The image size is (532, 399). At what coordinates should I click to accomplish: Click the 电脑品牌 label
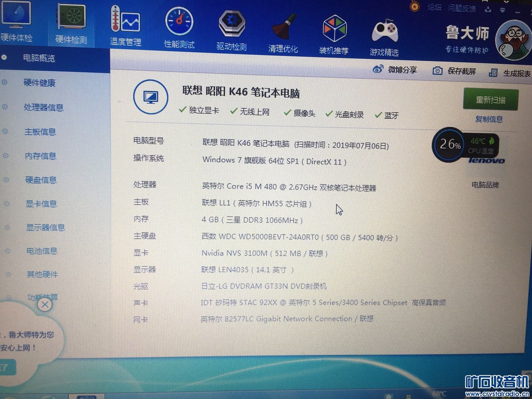[x=485, y=185]
